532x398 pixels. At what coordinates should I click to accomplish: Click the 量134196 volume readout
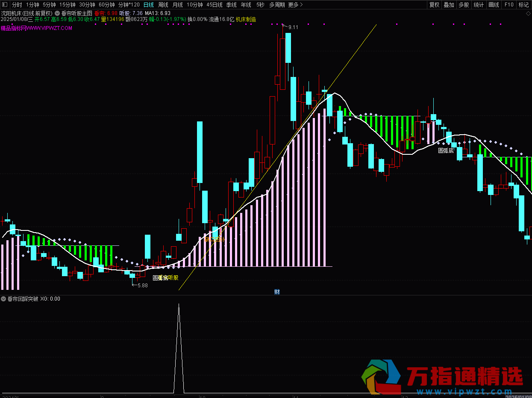(x=113, y=19)
